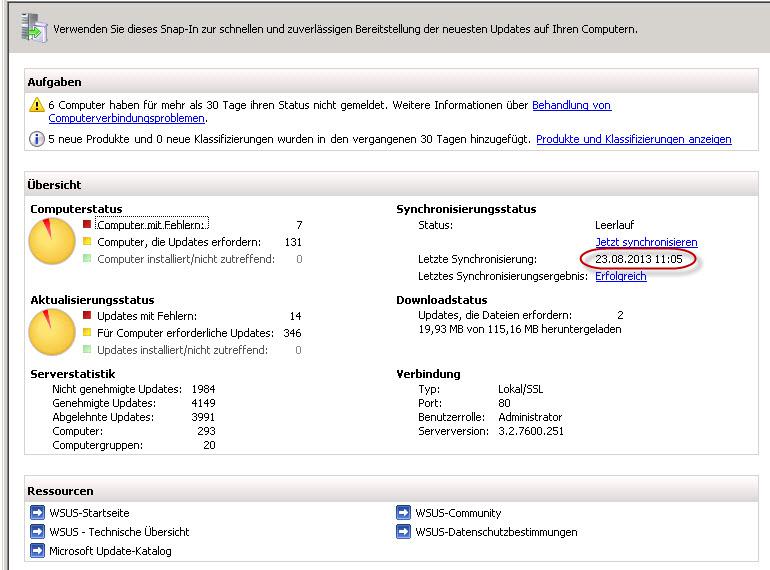
Task: Select Computer mit Fehlern entry
Action: pyautogui.click(x=151, y=225)
